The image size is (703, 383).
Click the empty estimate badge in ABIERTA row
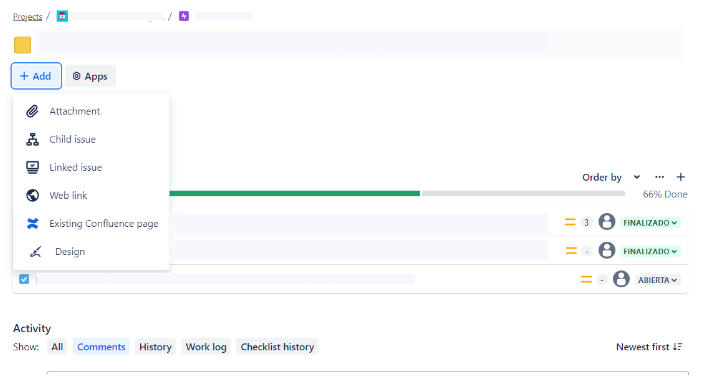[x=602, y=280]
